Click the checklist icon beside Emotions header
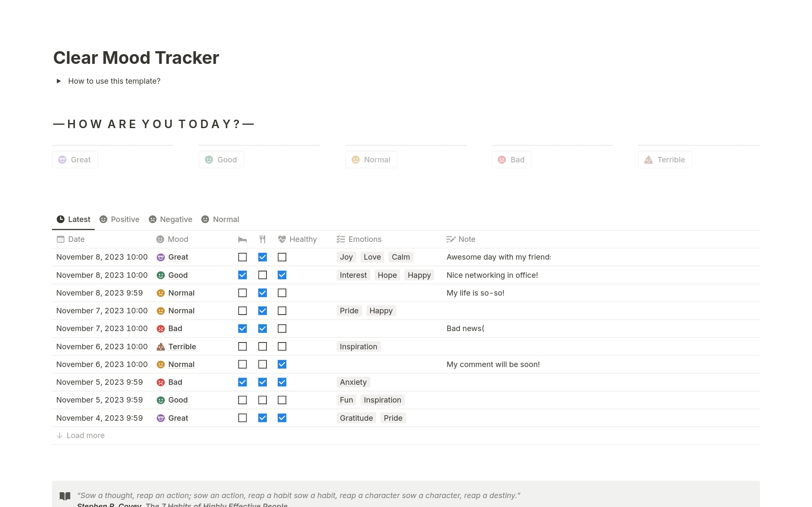Image resolution: width=812 pixels, height=507 pixels. 340,239
